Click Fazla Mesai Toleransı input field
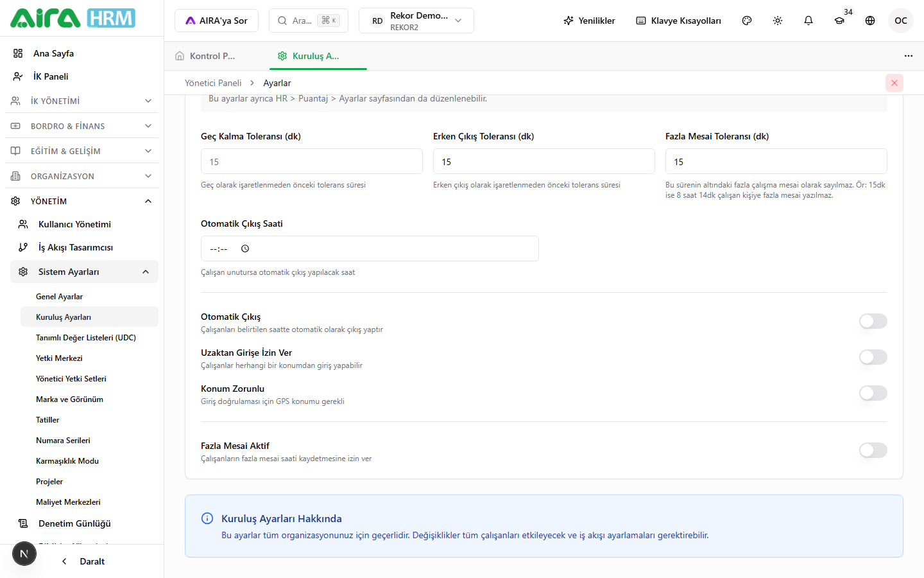 tap(776, 161)
